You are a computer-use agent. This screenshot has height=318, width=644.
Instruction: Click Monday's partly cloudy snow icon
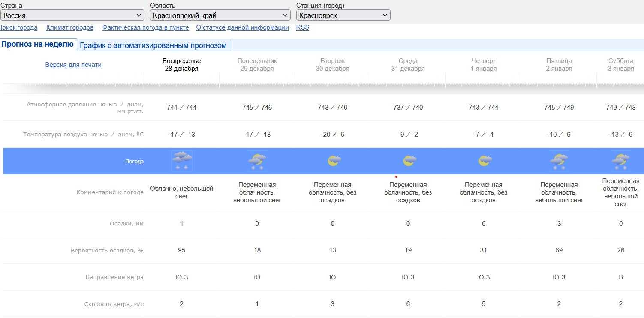click(257, 162)
